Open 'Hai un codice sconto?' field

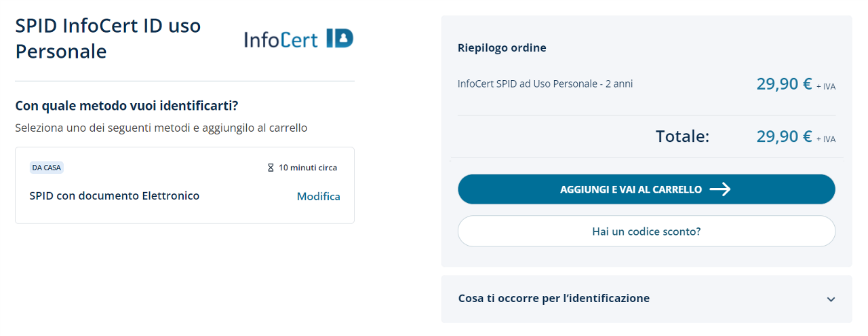(x=646, y=231)
